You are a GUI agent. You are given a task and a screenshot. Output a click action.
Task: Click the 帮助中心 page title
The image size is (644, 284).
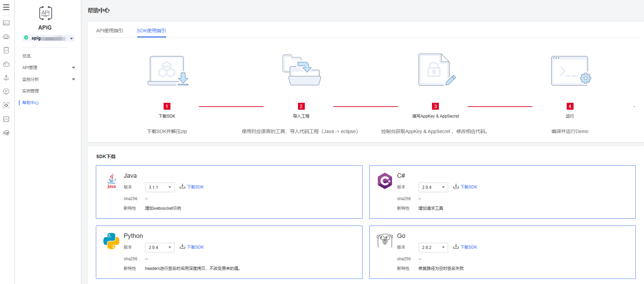99,11
